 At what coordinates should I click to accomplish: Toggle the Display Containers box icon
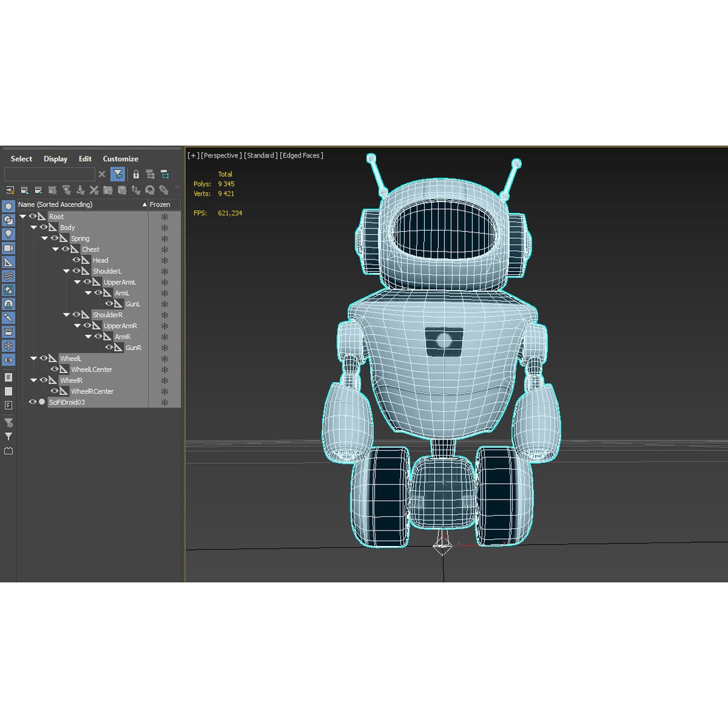click(8, 332)
